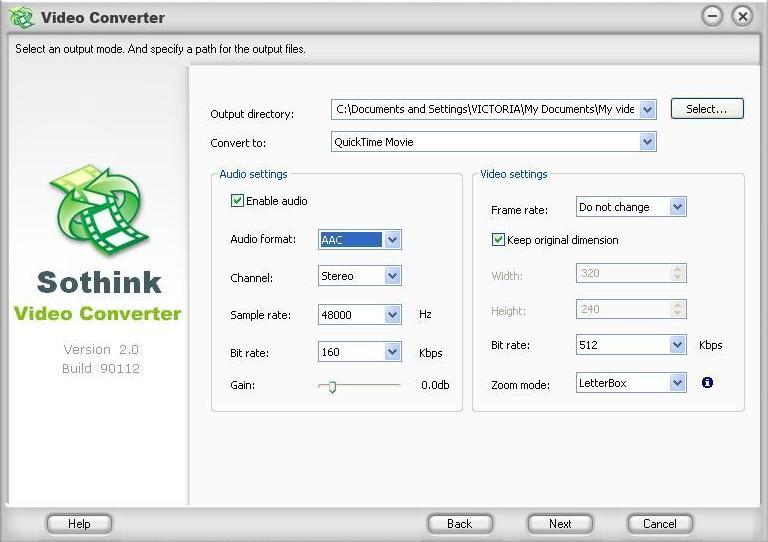Click the Height spinner arrows
This screenshot has height=542, width=768.
coord(677,309)
